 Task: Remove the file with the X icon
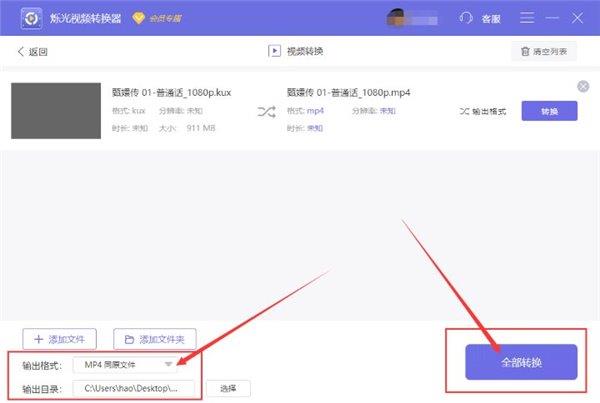[x=583, y=86]
